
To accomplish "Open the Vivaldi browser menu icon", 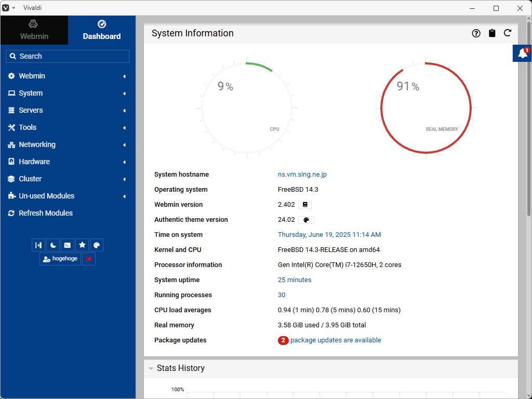I will pyautogui.click(x=5, y=8).
